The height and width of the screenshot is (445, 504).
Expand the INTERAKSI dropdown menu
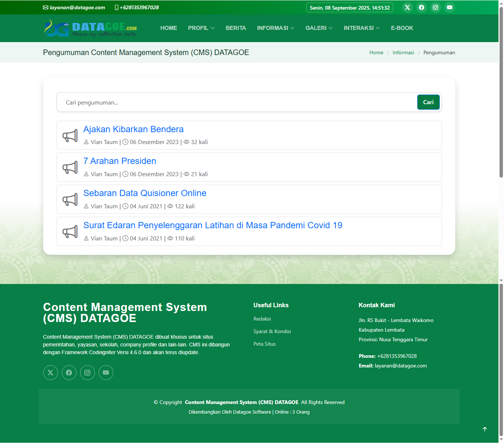pyautogui.click(x=361, y=28)
